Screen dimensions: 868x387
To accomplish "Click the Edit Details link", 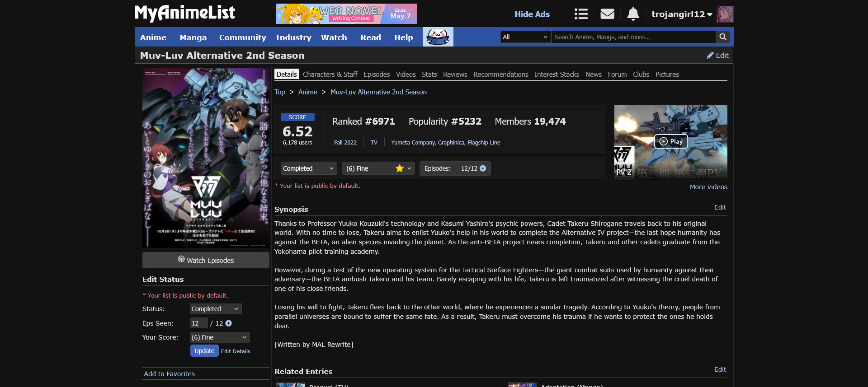I will tap(236, 351).
